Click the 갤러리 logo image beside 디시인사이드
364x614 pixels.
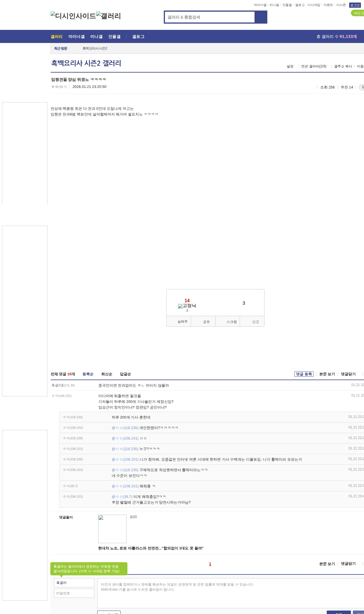[x=109, y=16]
